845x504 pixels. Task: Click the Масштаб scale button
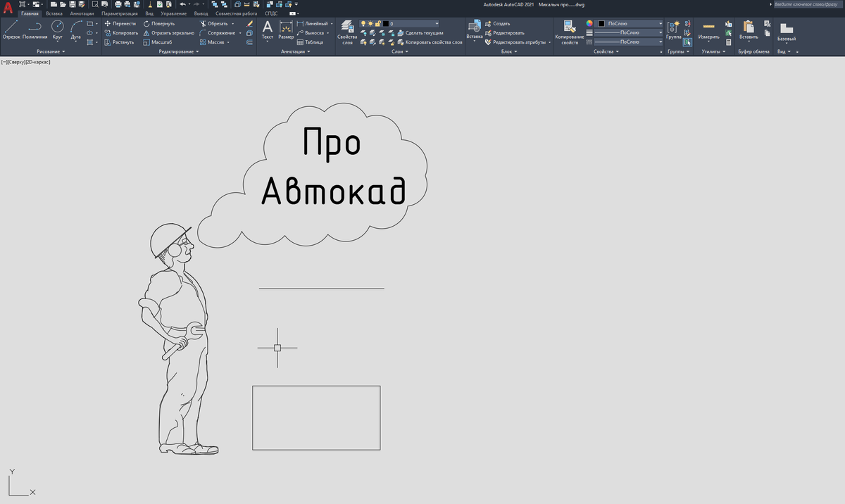coord(156,42)
